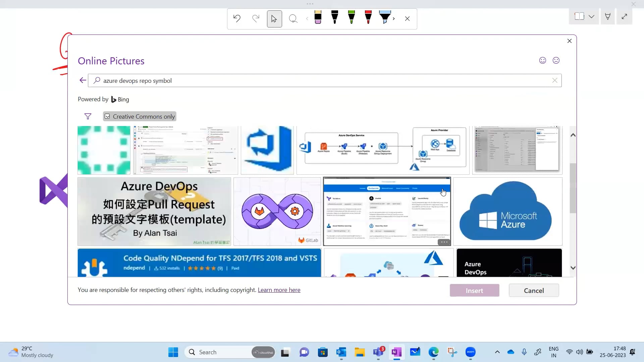Screen dimensions: 644x362
Task: Expand the page view dropdown
Action: coord(592,16)
